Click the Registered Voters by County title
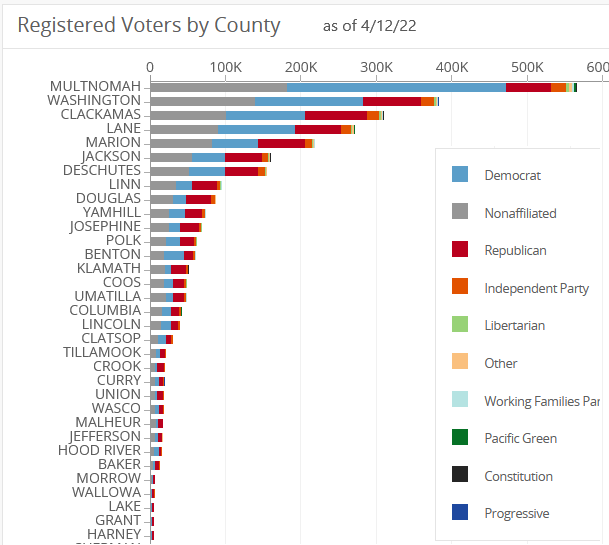 point(149,26)
